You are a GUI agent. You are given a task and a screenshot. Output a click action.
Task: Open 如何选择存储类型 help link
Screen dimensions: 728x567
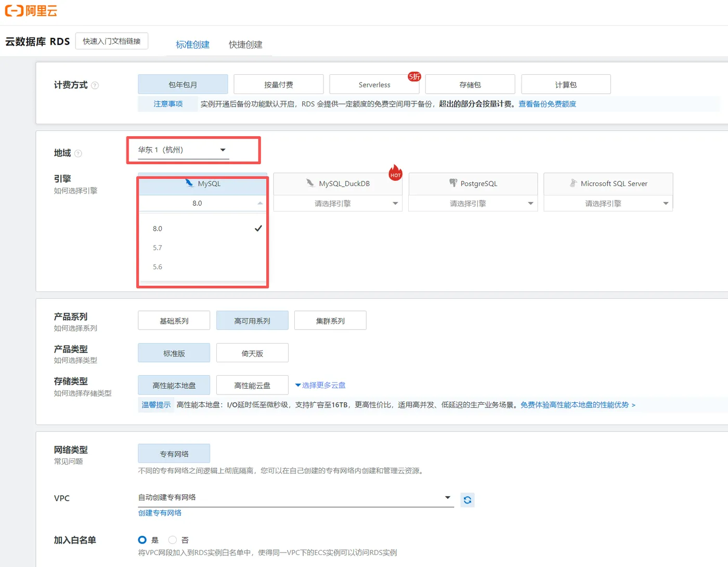pos(83,393)
